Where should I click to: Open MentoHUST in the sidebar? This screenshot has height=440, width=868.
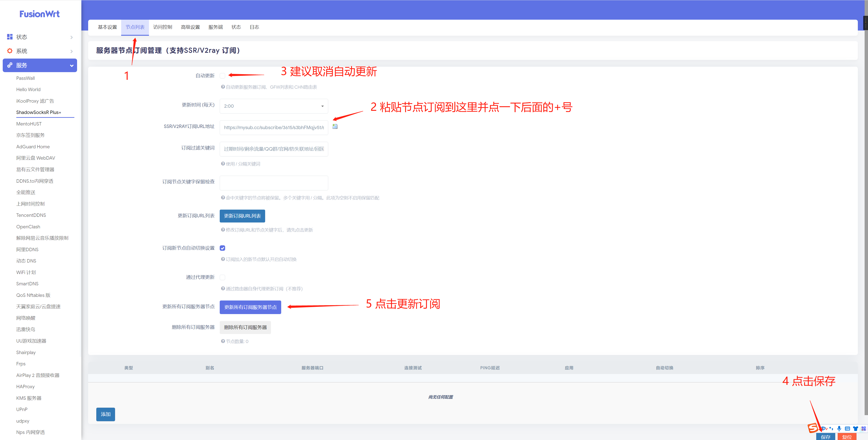point(29,124)
